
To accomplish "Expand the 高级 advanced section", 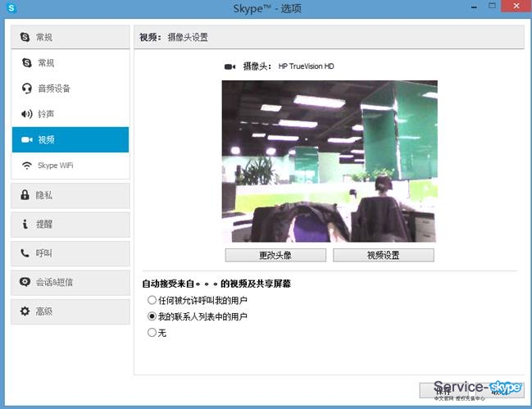I will (x=70, y=311).
